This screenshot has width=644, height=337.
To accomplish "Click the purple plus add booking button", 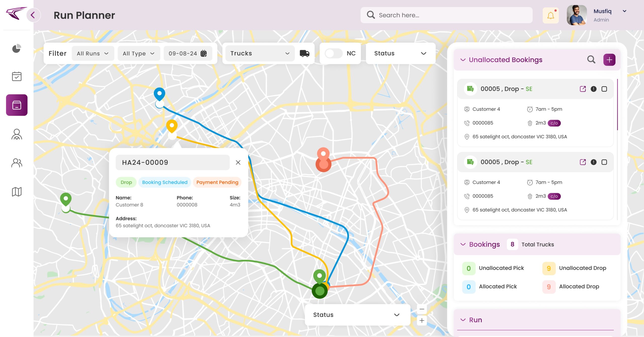I will pyautogui.click(x=609, y=60).
